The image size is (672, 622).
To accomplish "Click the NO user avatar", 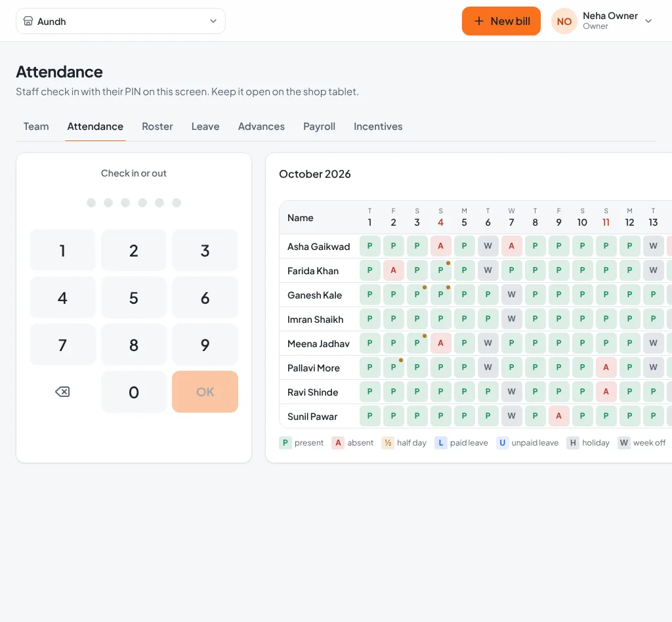I will coord(564,21).
